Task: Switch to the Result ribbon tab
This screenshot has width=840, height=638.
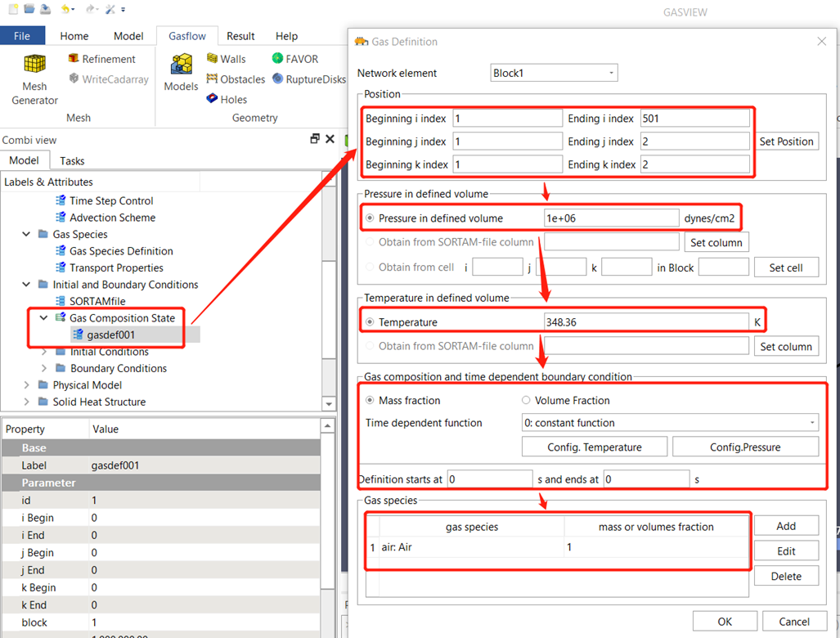Action: 240,36
